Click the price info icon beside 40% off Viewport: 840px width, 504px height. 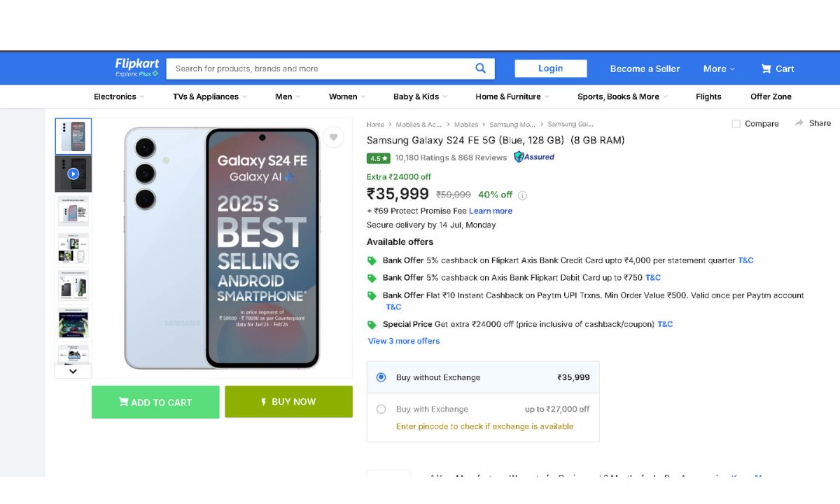(522, 195)
